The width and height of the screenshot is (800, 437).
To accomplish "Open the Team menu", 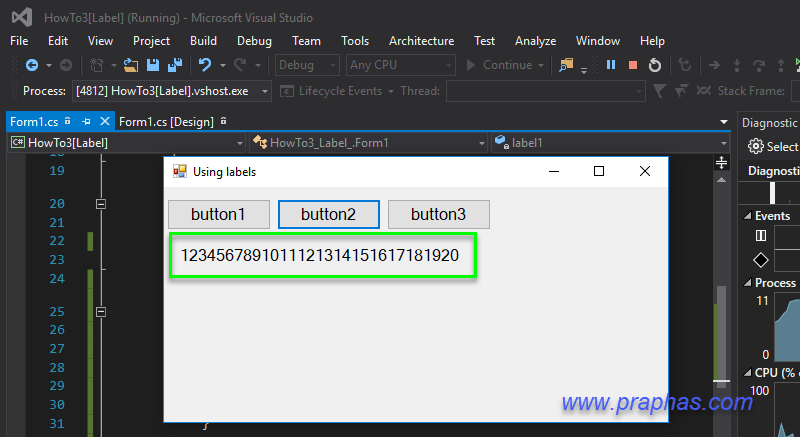I will 306,41.
